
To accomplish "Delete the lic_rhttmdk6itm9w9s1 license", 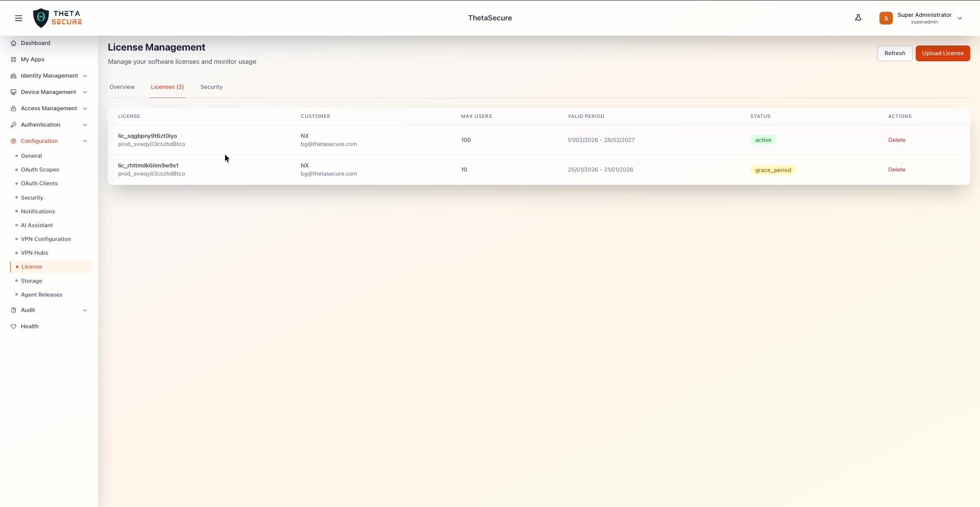I will (x=896, y=169).
